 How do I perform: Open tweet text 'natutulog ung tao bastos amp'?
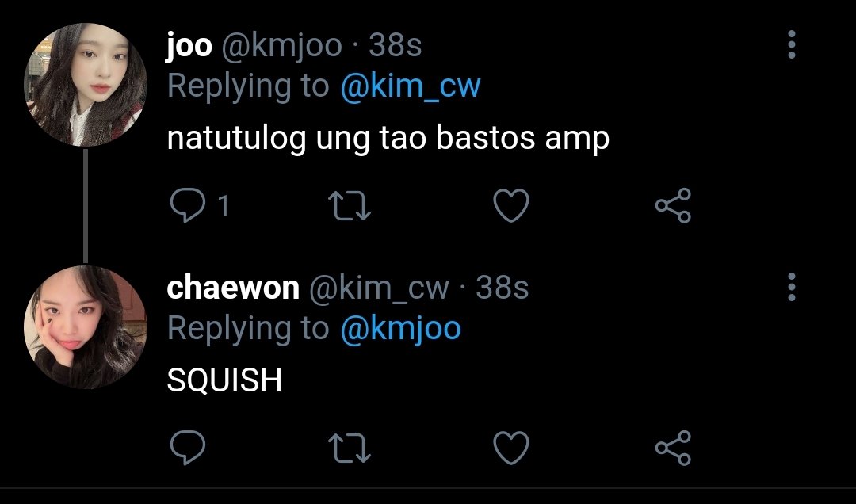pyautogui.click(x=388, y=138)
